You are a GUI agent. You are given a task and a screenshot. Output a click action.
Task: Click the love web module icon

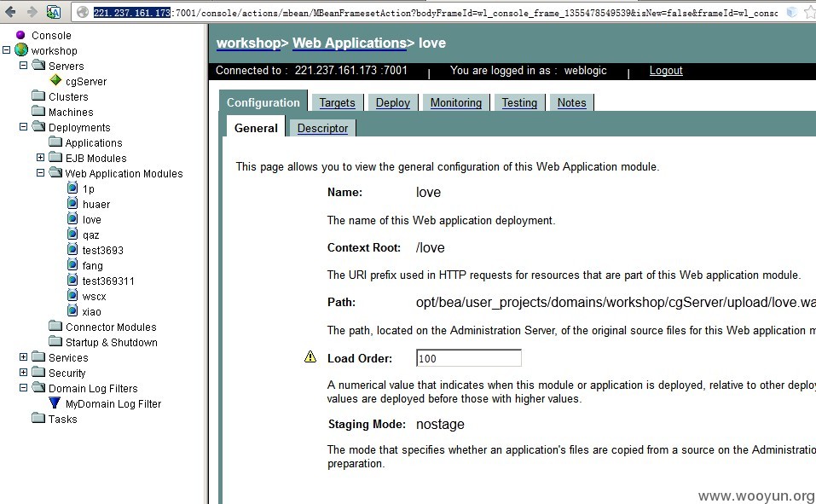(x=72, y=218)
